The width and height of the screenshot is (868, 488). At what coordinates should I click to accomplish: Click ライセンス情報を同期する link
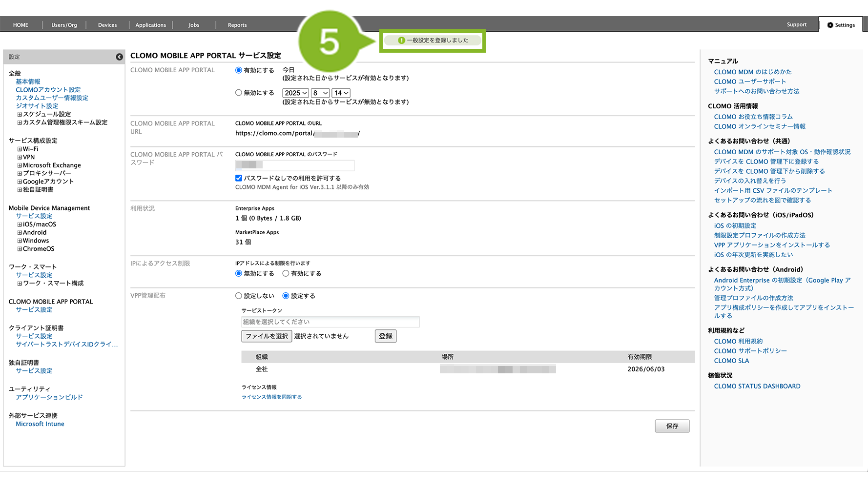(x=271, y=397)
